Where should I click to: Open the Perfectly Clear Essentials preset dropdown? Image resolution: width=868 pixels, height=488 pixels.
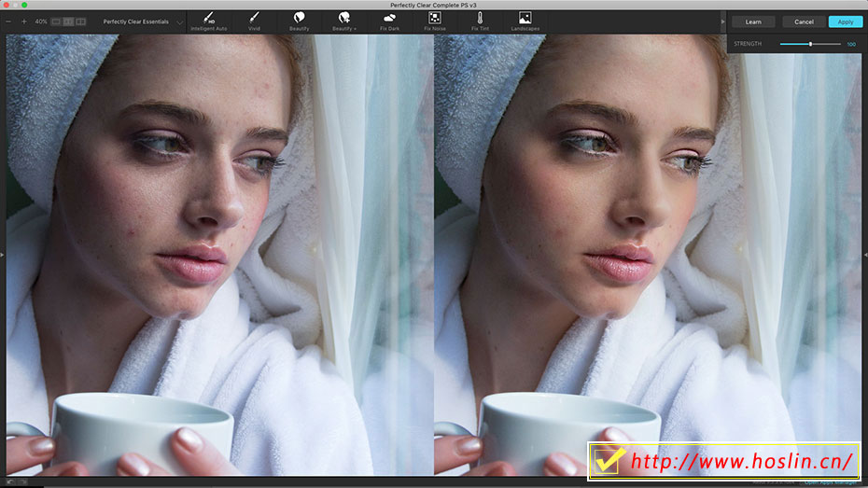[x=142, y=21]
